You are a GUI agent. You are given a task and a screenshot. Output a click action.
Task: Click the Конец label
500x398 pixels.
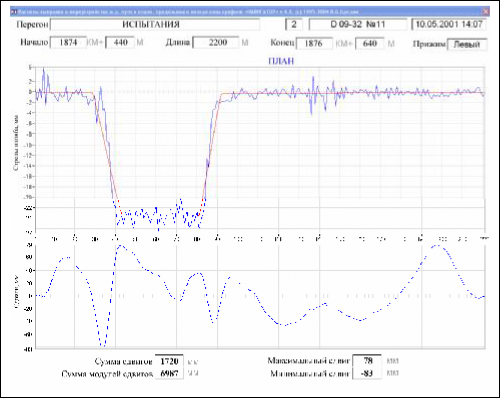pos(282,43)
